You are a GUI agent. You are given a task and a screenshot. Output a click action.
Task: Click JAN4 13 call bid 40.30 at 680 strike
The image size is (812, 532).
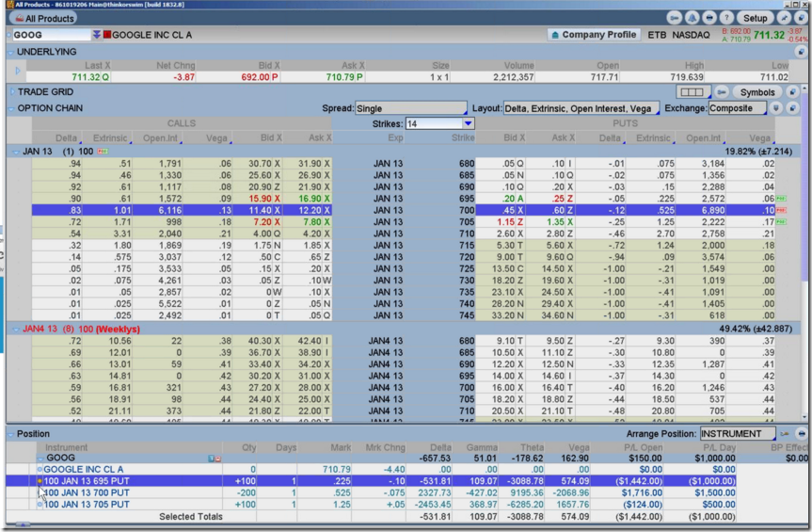pos(260,341)
